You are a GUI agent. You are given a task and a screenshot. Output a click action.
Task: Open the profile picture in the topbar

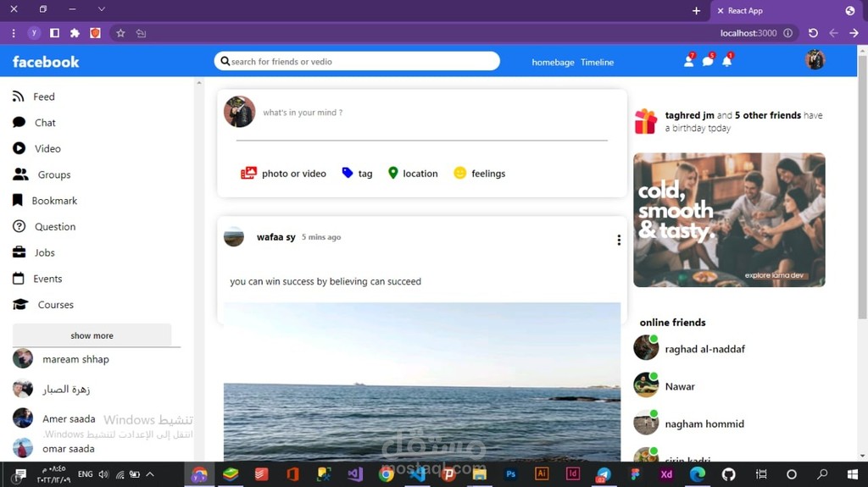pos(815,59)
